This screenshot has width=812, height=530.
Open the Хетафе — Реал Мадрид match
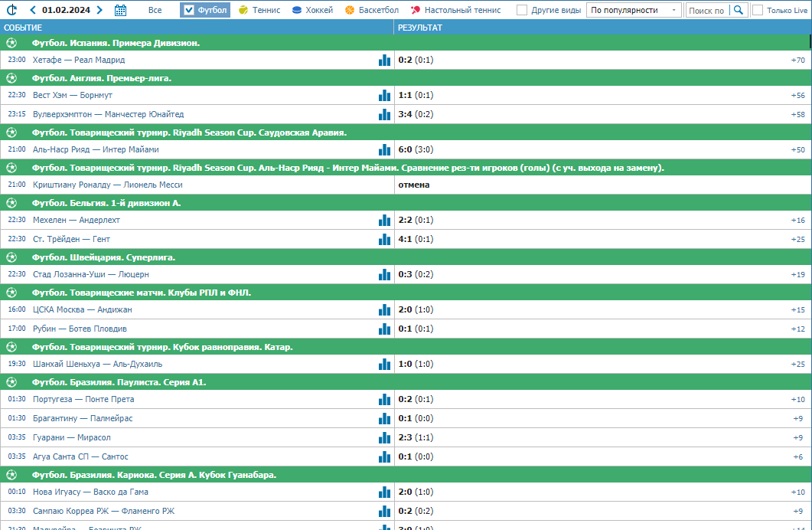click(x=79, y=60)
